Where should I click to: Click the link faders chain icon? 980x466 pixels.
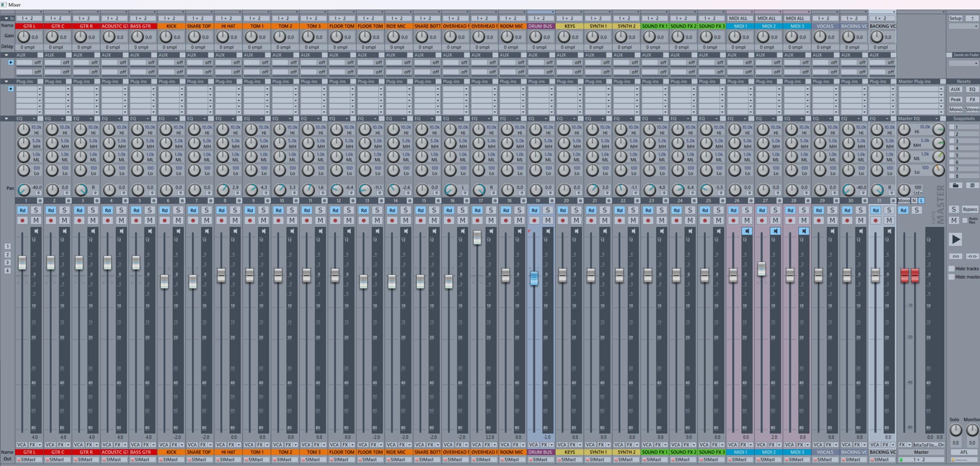click(x=955, y=256)
